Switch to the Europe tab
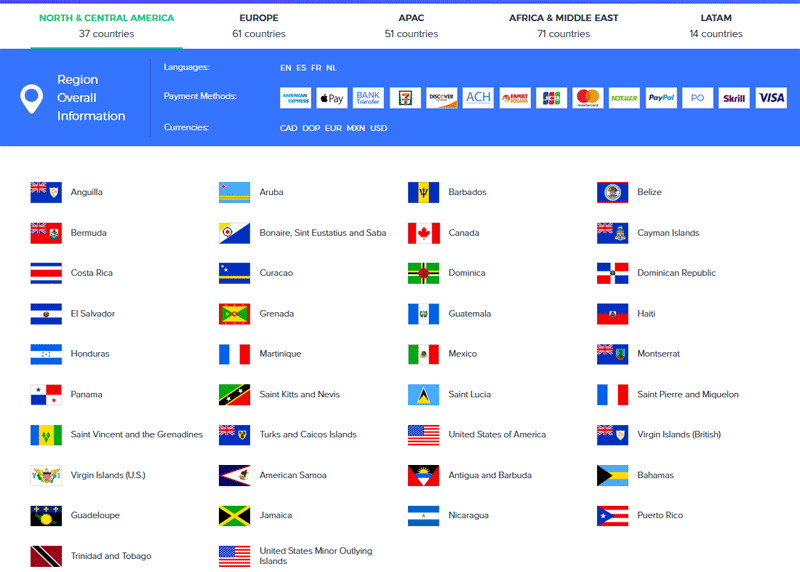Screen dimensions: 800x572 259,25
